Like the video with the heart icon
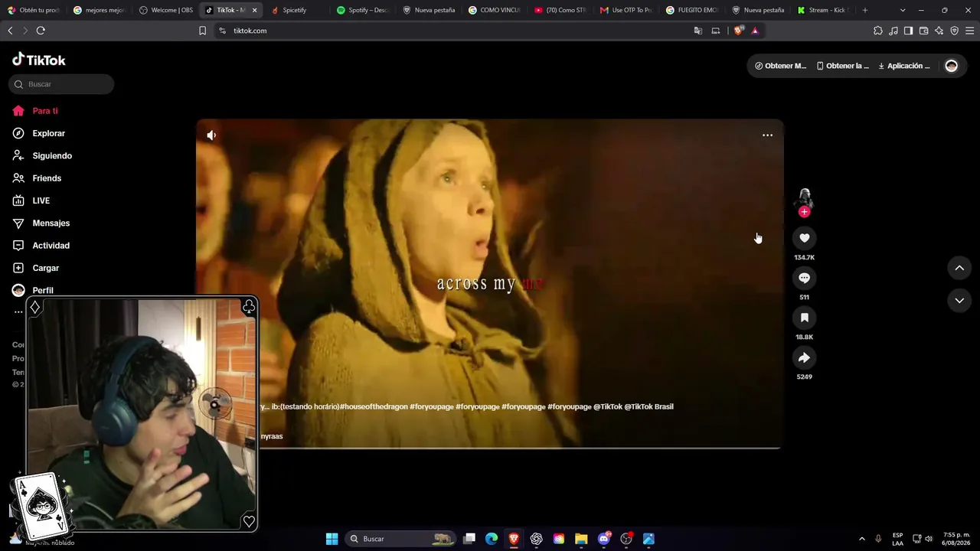980x551 pixels. pyautogui.click(x=804, y=238)
